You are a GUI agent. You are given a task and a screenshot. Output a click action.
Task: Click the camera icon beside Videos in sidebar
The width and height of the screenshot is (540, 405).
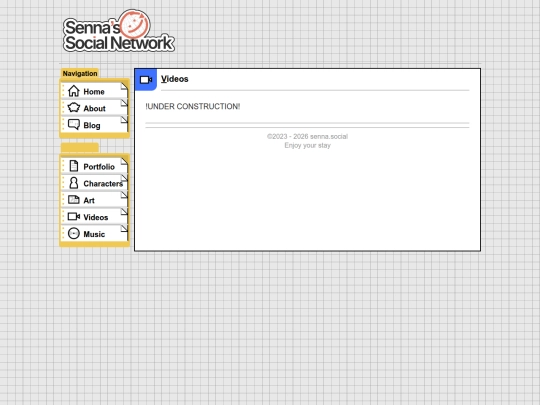(x=74, y=217)
